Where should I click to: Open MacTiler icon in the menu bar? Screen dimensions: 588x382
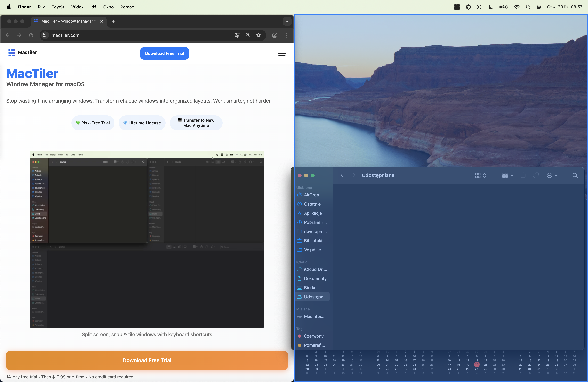point(457,7)
